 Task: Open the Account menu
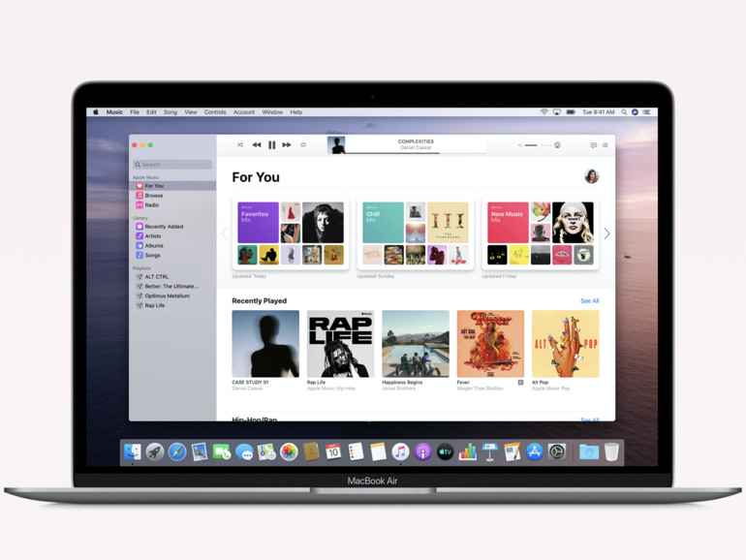click(x=244, y=112)
